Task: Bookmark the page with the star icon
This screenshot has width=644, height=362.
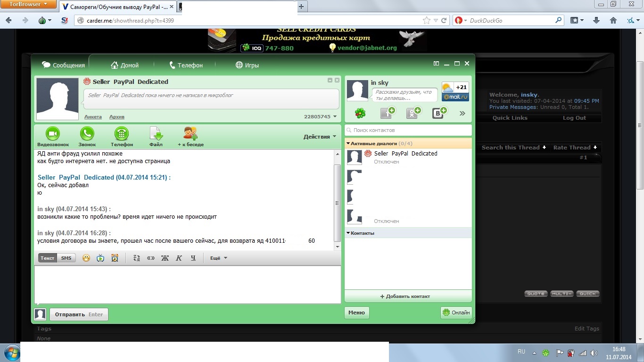Action: click(427, 20)
